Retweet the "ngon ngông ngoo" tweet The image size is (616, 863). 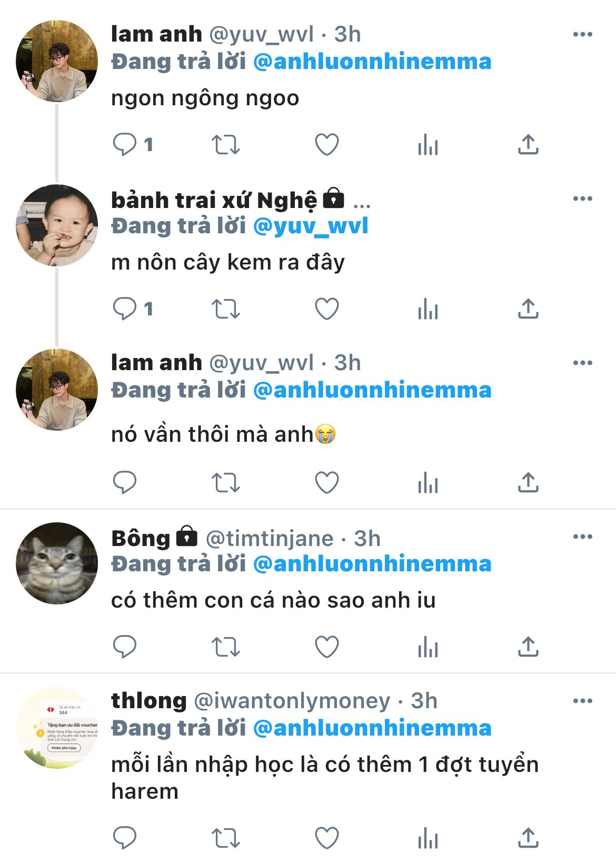tap(225, 144)
